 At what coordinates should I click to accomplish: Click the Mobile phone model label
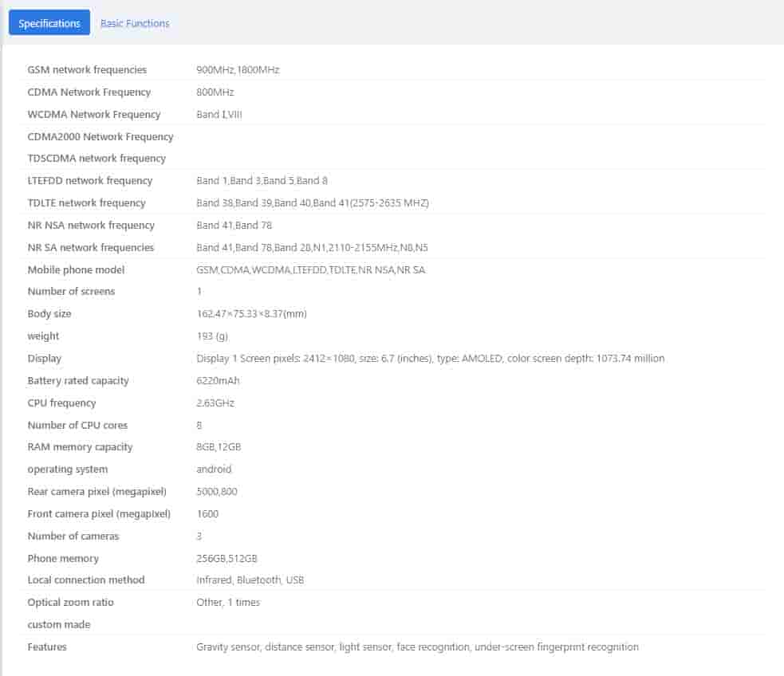(x=76, y=269)
